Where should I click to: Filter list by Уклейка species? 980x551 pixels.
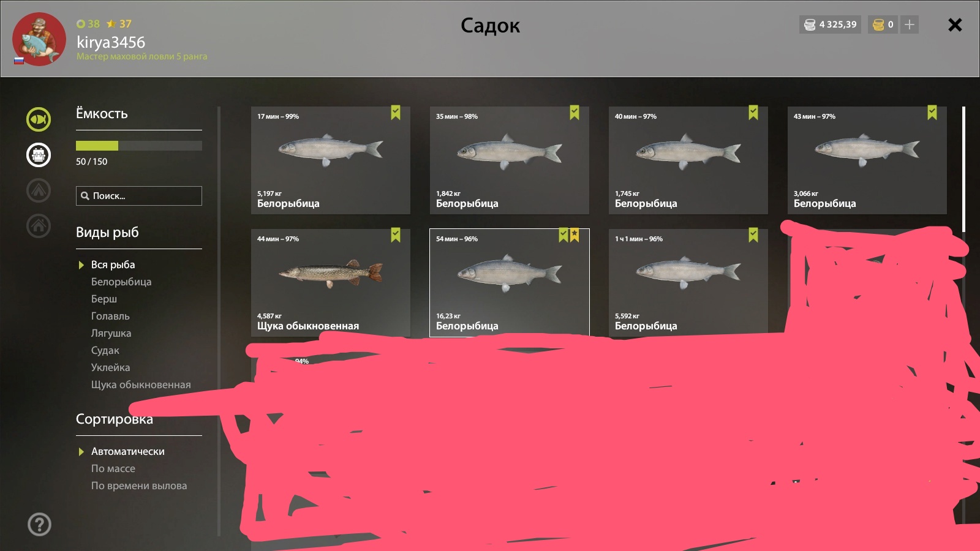(110, 367)
